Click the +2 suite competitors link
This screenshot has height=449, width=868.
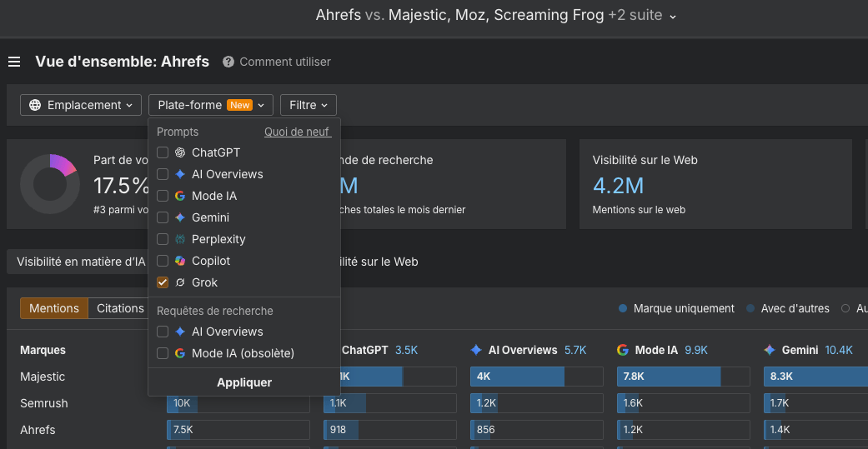tap(635, 15)
